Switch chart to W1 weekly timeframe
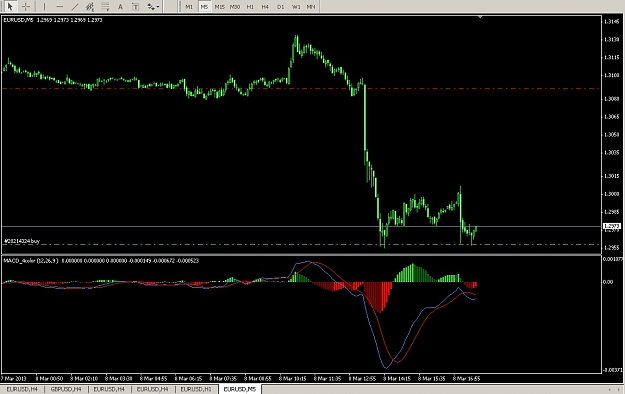Viewport: 625px width, 394px height. 296,6
